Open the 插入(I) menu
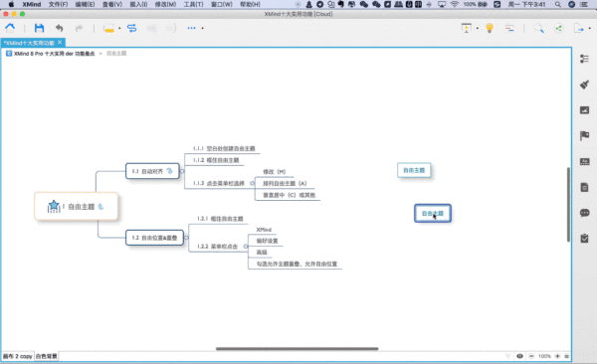This screenshot has width=597, height=364. point(138,5)
